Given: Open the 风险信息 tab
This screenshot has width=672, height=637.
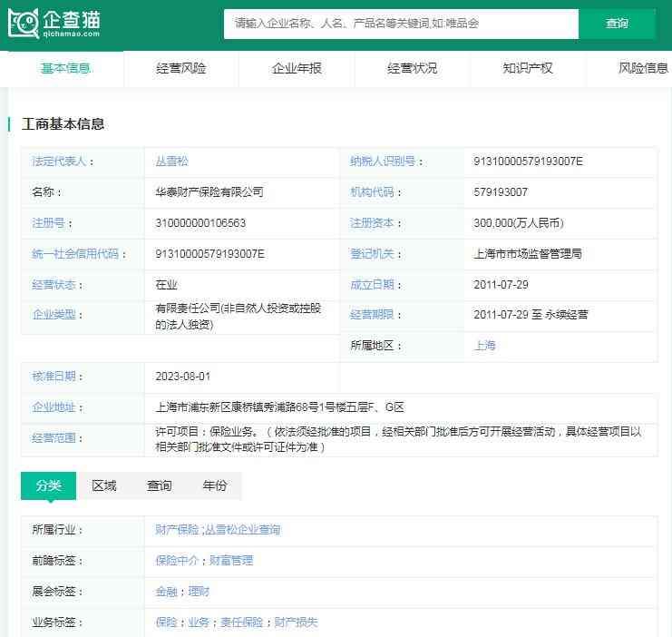Looking at the screenshot, I should coord(642,68).
